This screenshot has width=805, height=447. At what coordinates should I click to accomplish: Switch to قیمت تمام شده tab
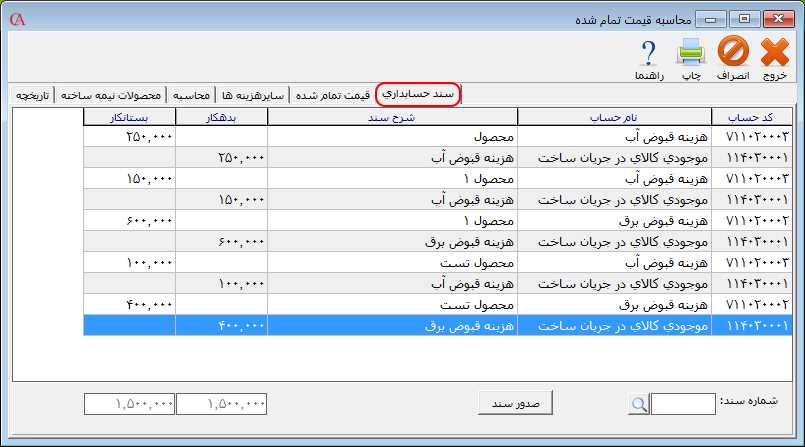[333, 95]
